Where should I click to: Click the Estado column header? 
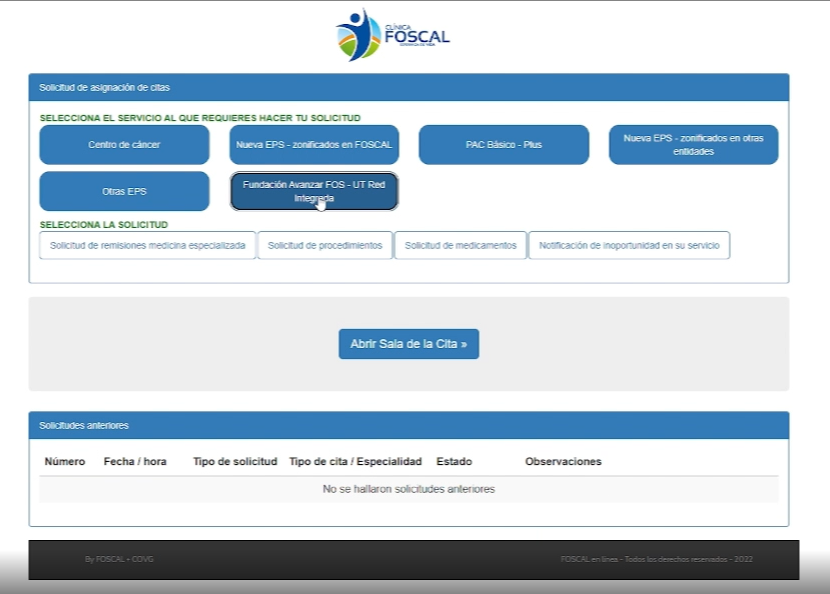coord(454,462)
